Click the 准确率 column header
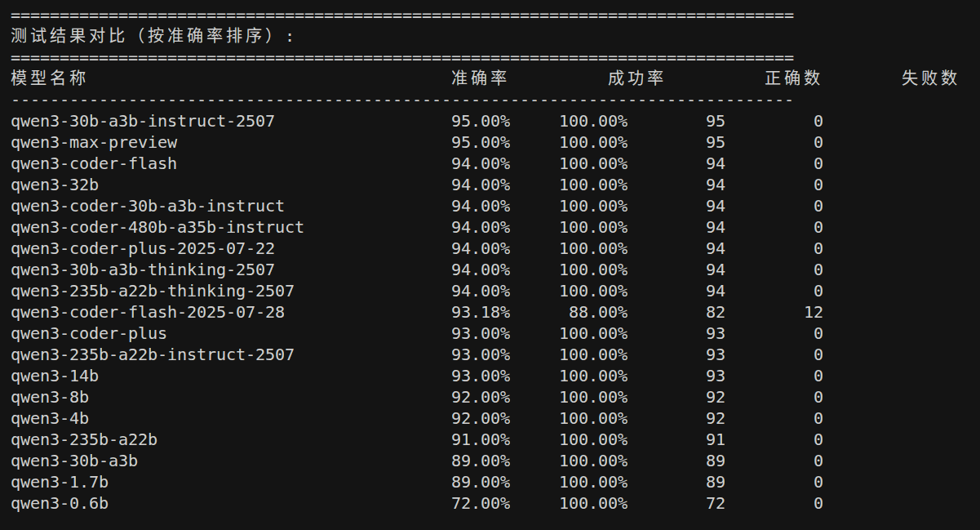Viewport: 980px width, 530px height. pyautogui.click(x=480, y=78)
